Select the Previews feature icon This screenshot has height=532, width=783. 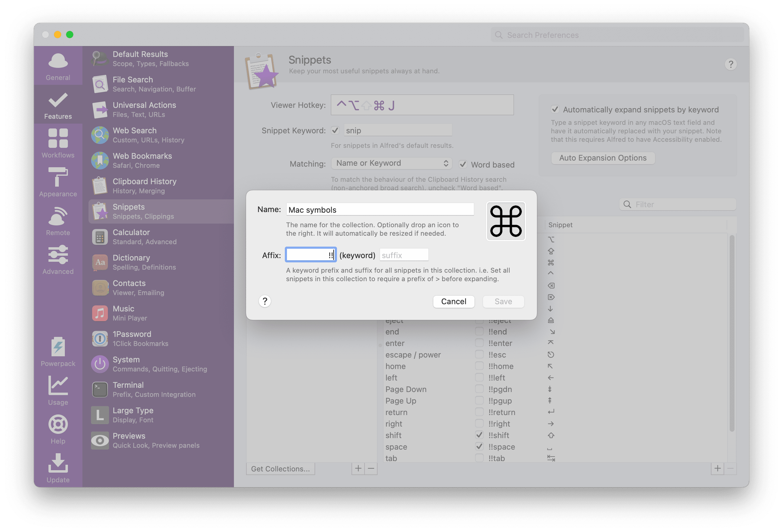point(100,441)
